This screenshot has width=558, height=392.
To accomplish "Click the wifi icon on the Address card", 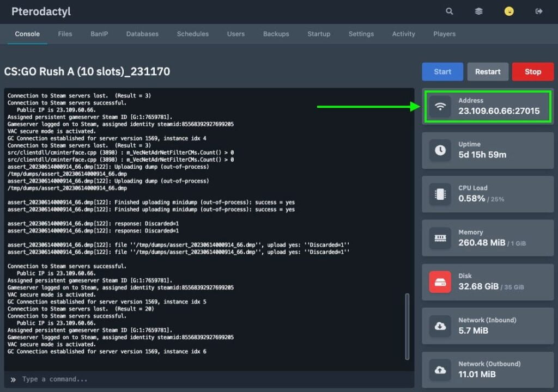I will coord(440,105).
